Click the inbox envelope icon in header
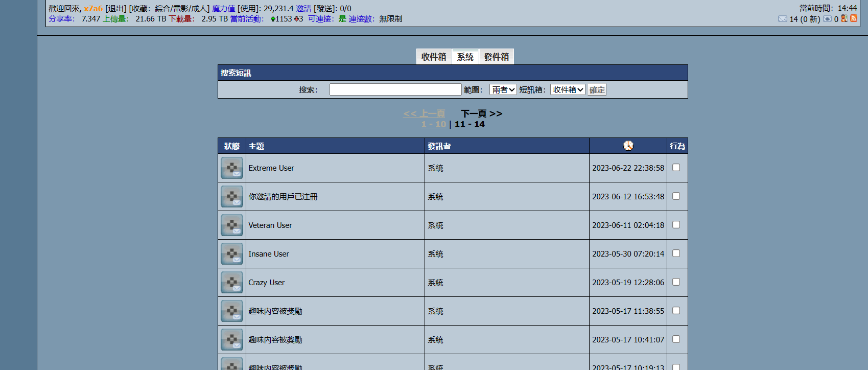This screenshot has height=370, width=868. 782,19
